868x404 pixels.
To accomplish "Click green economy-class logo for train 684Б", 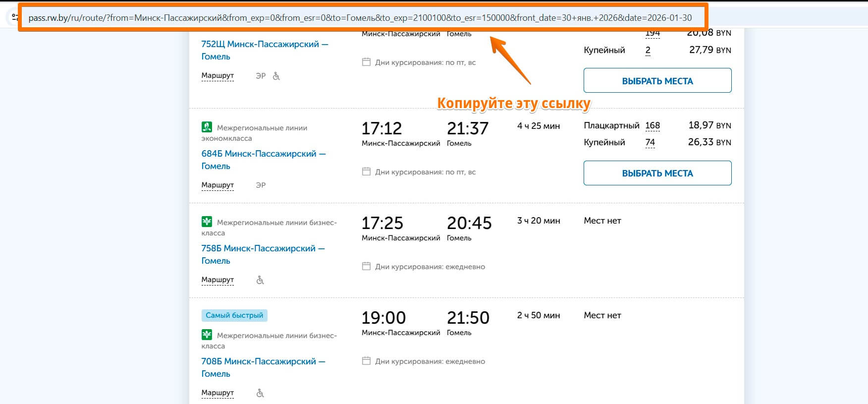I will pos(207,127).
